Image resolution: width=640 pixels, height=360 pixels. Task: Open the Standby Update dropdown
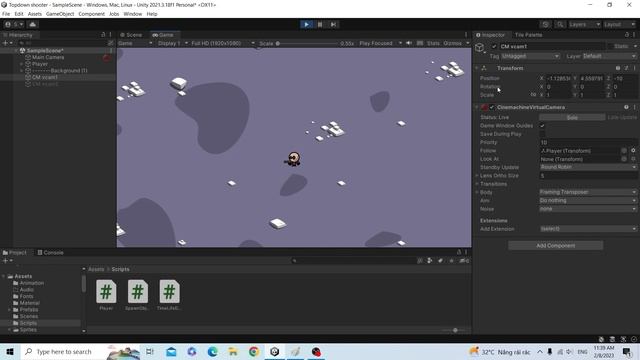click(x=588, y=167)
